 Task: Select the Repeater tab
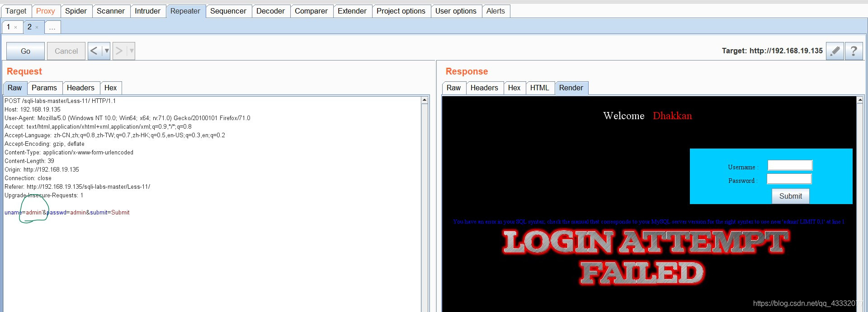pos(185,11)
